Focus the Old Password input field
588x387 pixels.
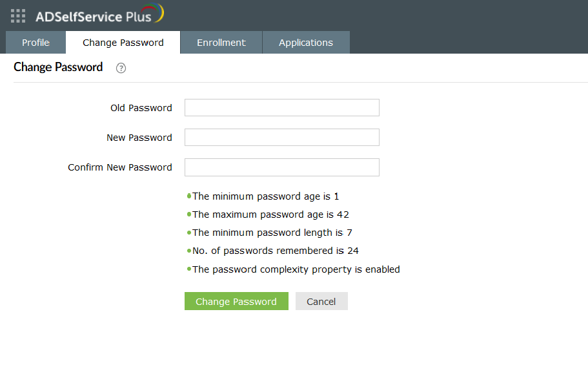281,108
